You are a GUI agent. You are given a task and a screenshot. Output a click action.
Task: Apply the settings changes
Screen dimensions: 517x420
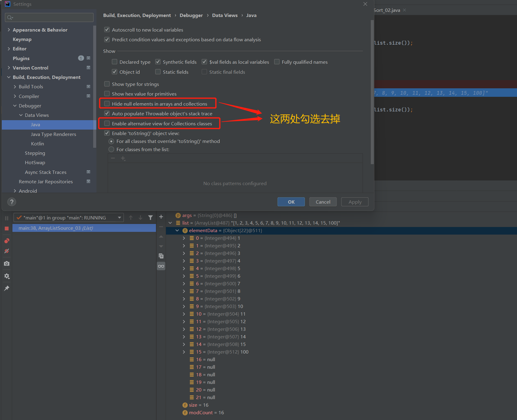[x=354, y=202]
